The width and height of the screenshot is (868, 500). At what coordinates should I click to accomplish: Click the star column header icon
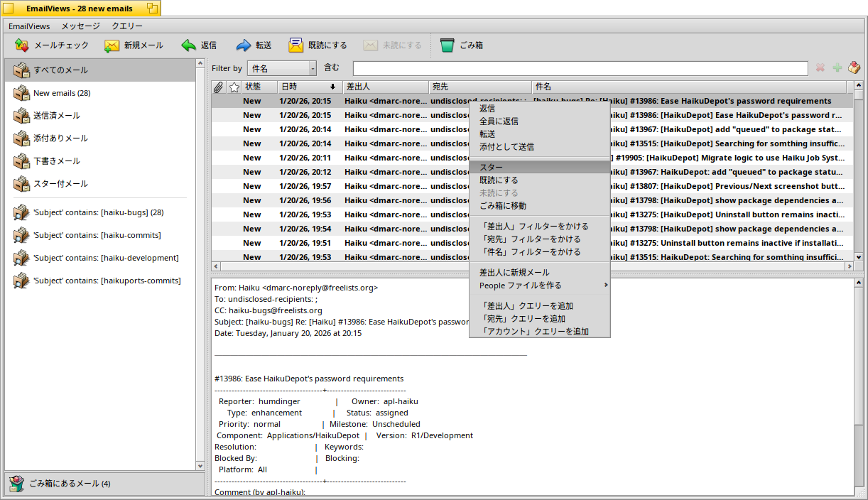pyautogui.click(x=234, y=87)
